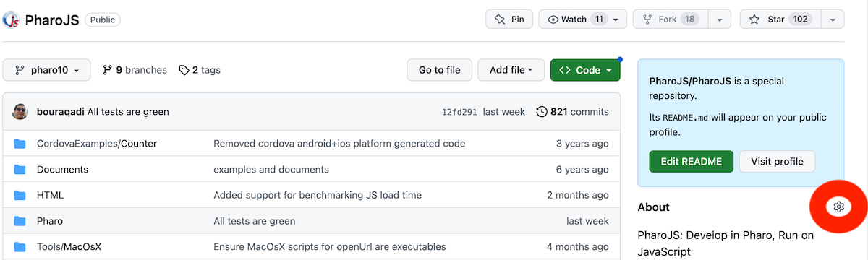The width and height of the screenshot is (868, 260).
Task: Open the 821 commits history
Action: [572, 112]
